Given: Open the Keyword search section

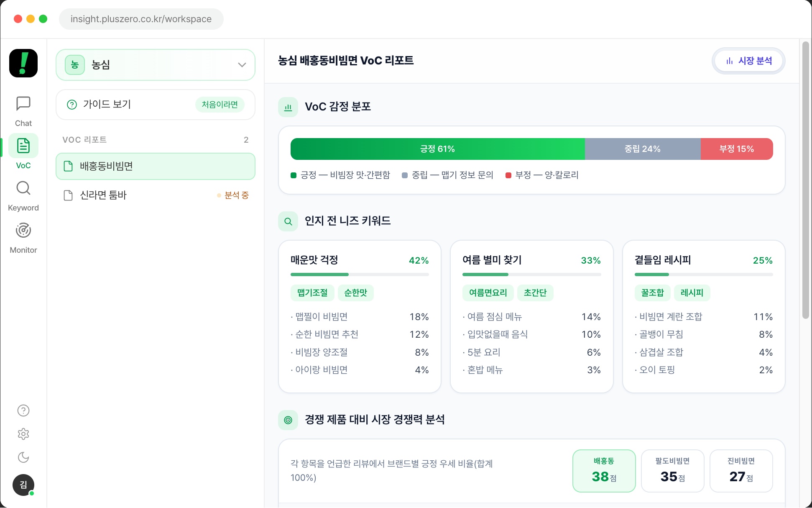Looking at the screenshot, I should coord(23,196).
